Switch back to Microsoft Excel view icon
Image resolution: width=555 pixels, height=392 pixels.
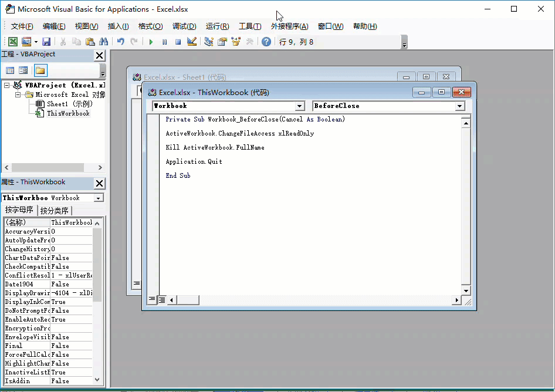tap(13, 42)
